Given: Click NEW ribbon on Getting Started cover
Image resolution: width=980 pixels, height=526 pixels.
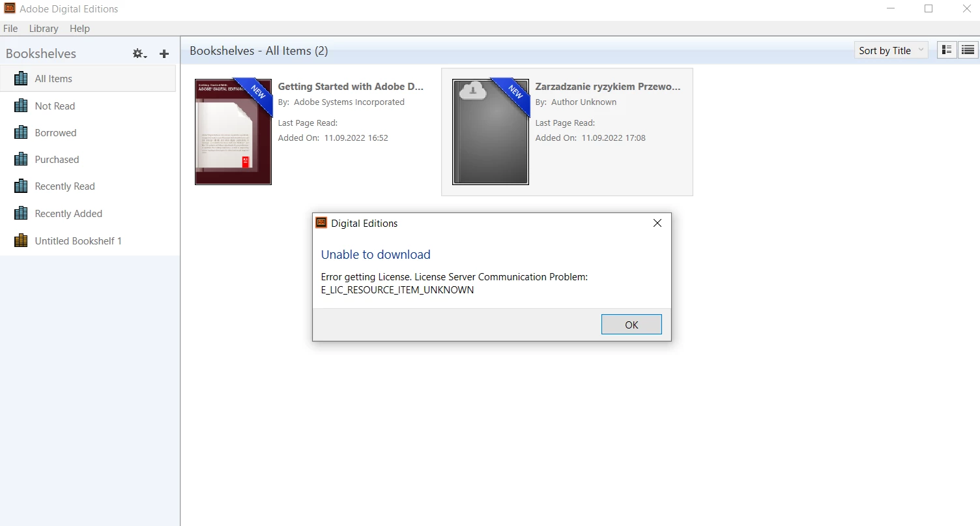Looking at the screenshot, I should pos(255,94).
